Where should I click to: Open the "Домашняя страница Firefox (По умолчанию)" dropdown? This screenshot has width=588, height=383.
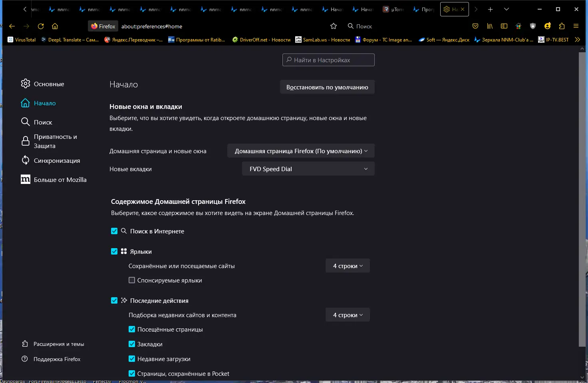tap(301, 151)
